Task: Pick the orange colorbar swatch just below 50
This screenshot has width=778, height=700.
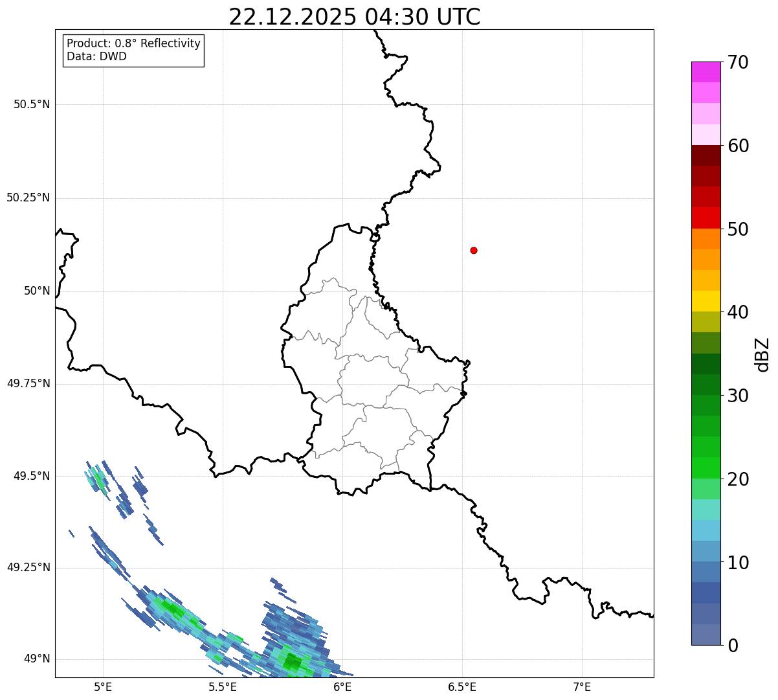Action: [706, 239]
